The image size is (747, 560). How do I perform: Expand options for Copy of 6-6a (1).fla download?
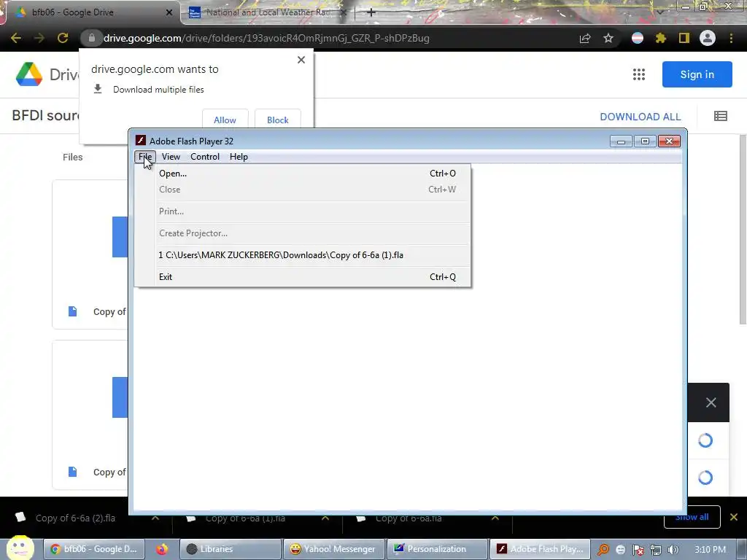point(325,518)
